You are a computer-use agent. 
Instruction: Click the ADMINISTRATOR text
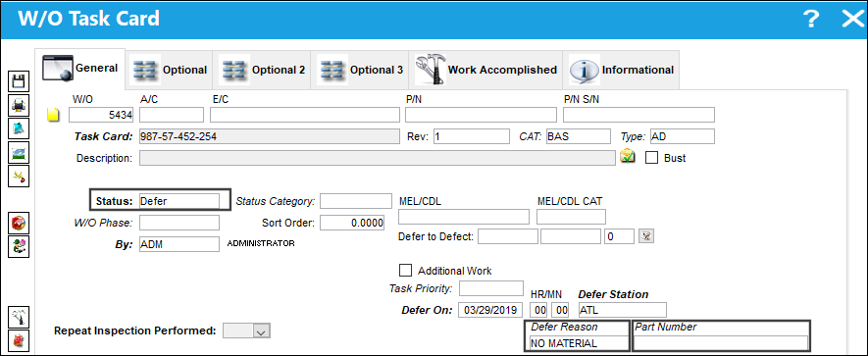261,243
